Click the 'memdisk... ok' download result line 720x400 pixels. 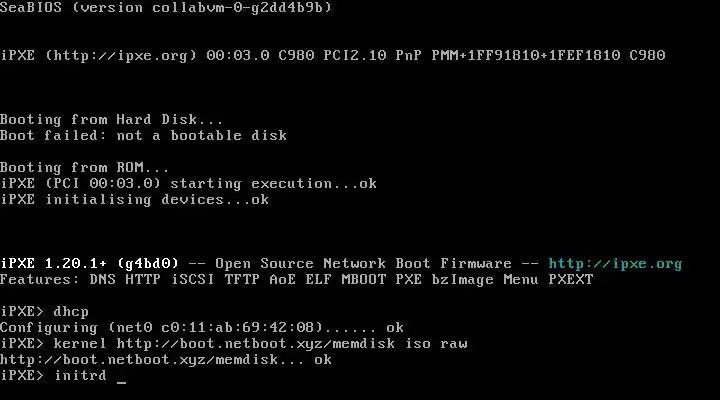(166, 360)
